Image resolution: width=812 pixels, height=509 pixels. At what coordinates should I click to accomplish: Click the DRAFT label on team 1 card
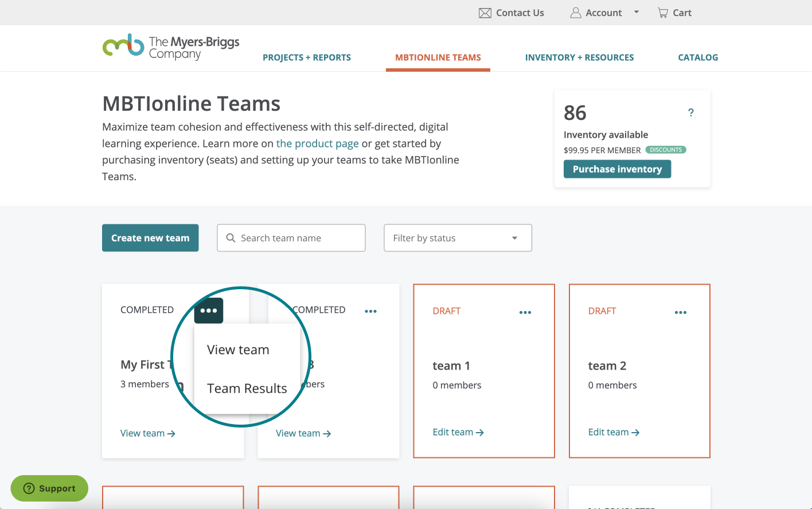coord(447,311)
